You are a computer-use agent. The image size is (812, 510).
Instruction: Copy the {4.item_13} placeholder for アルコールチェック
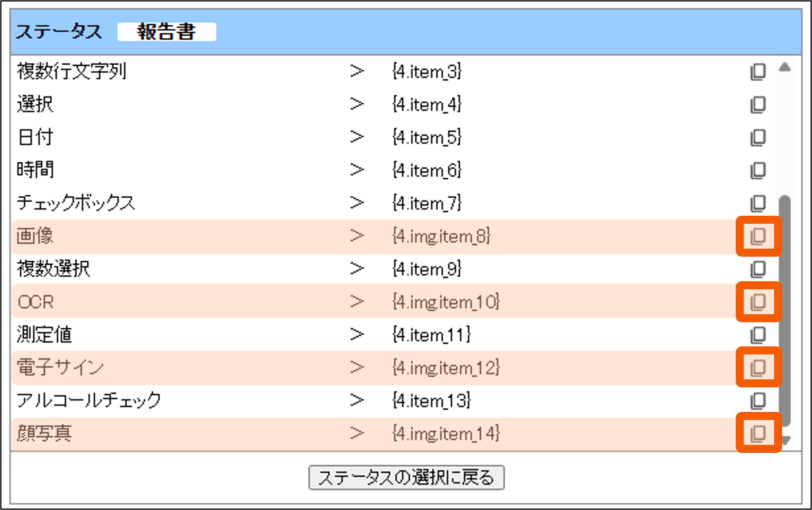(758, 401)
